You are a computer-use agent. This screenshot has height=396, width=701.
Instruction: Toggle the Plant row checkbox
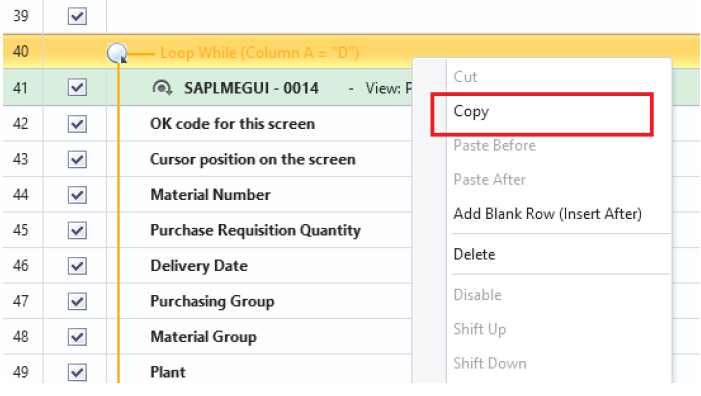pyautogui.click(x=77, y=372)
